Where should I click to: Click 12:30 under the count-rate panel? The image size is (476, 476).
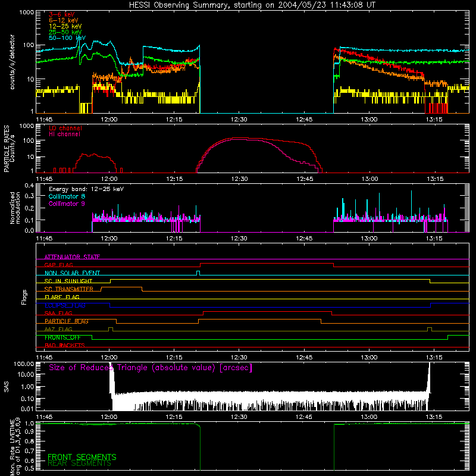click(x=239, y=120)
